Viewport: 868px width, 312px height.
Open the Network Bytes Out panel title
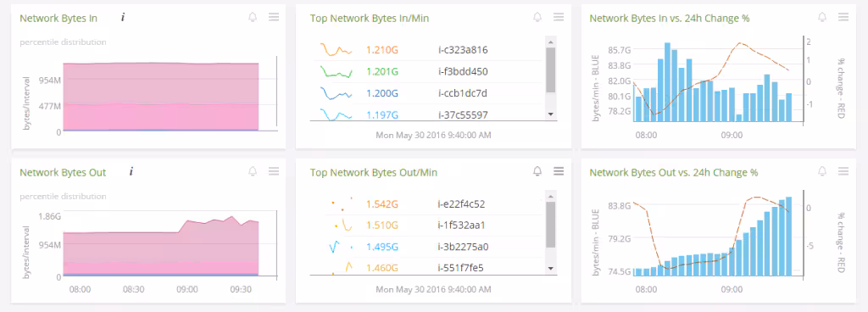[63, 172]
